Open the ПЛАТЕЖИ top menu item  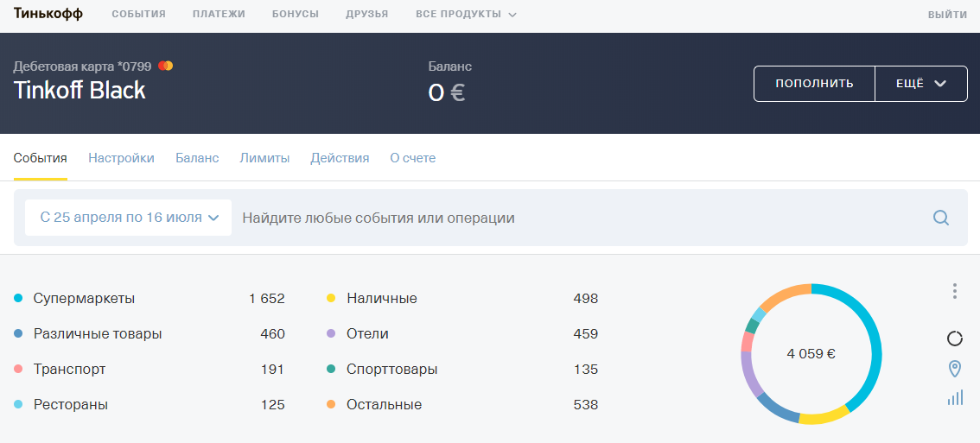[219, 15]
